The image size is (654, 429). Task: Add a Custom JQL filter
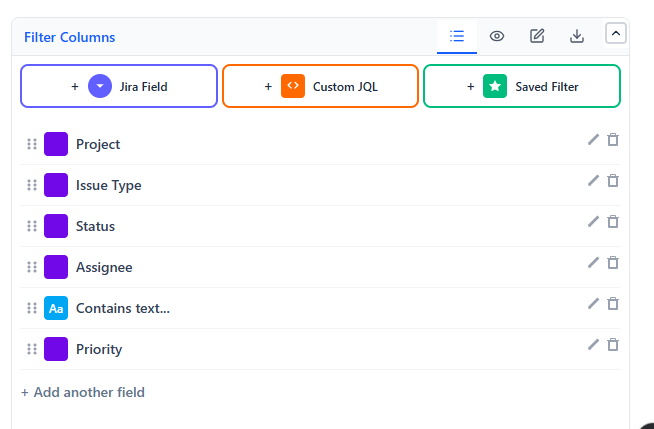tap(320, 86)
